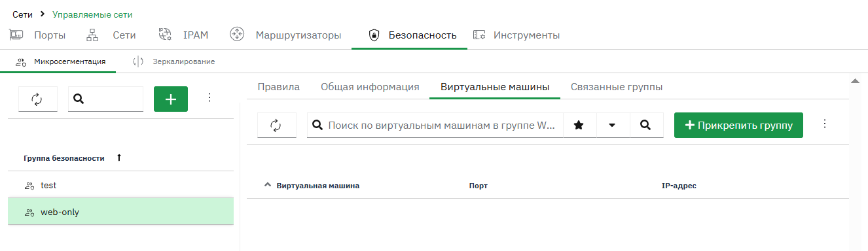Open saved search favorites star

[579, 125]
